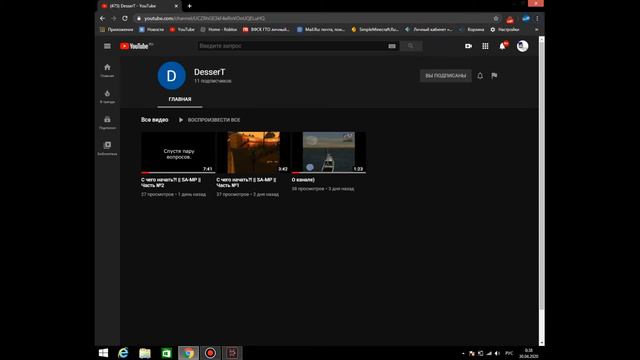The height and width of the screenshot is (360, 640).
Task: Click the red record app taskbar icon
Action: point(210,353)
